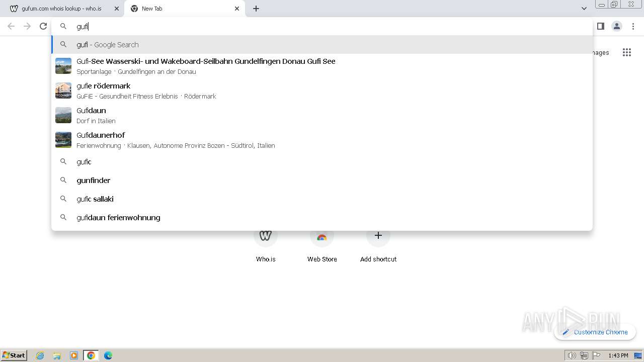Click the Gufidaunerhof thumbnail image
Image resolution: width=644 pixels, height=362 pixels.
pos(63,140)
